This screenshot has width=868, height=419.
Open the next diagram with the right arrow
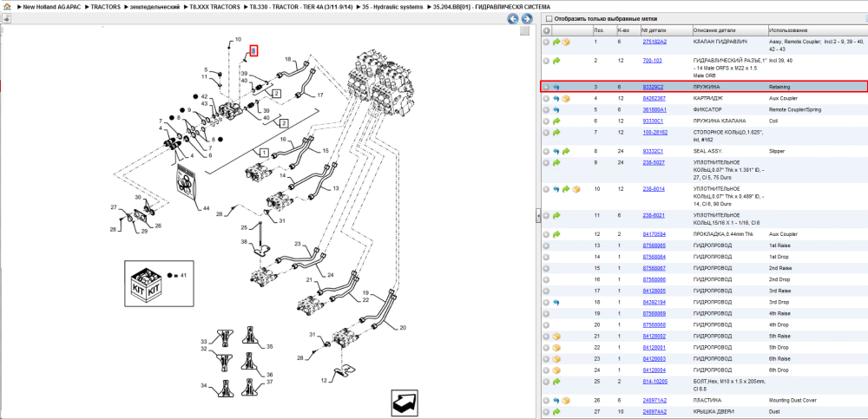[527, 19]
